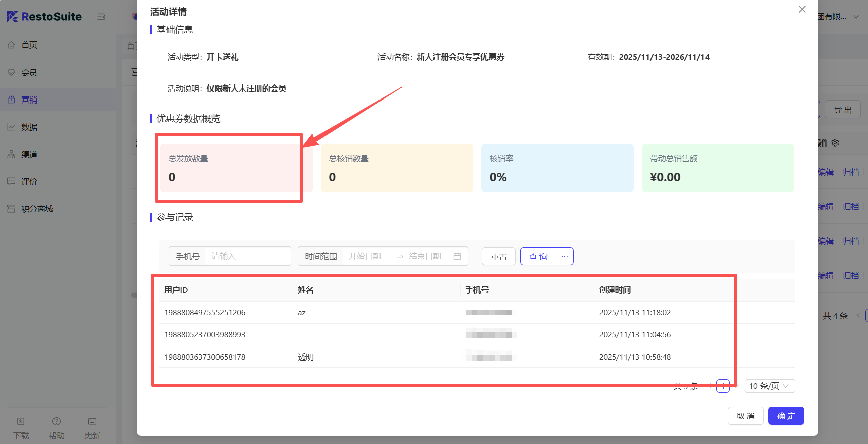Open the 开始日期 date picker
The image size is (868, 444).
click(x=365, y=256)
